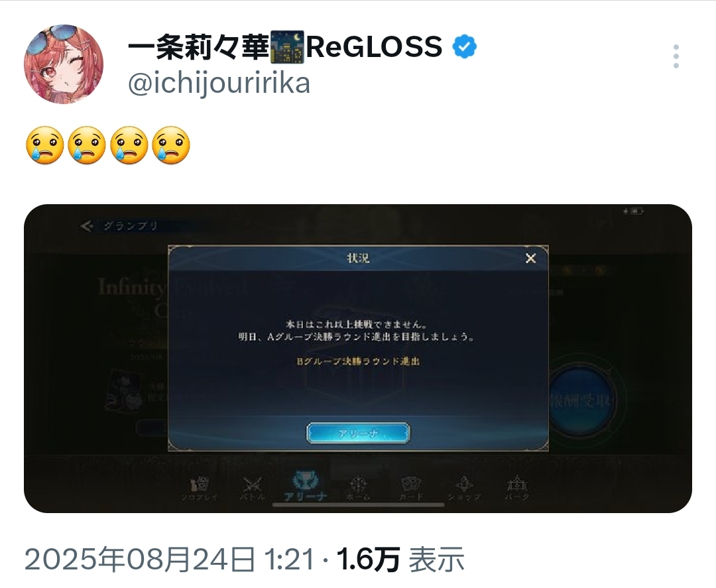Tap the グランプリ back arrow
Screen dimensions: 716x588
point(87,225)
